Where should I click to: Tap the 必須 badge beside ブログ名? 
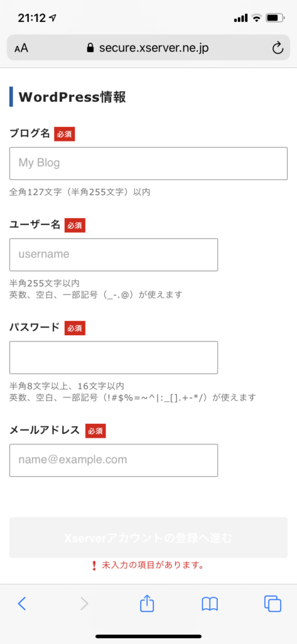click(x=65, y=135)
